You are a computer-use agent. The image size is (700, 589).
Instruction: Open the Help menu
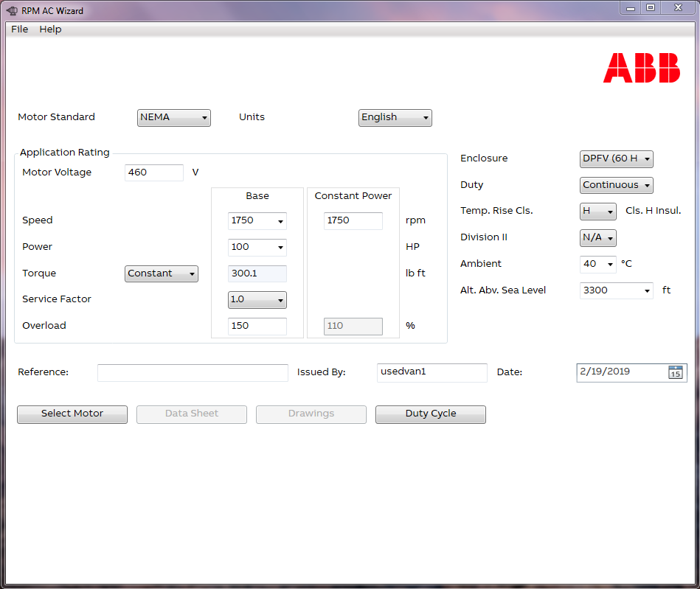[x=50, y=29]
